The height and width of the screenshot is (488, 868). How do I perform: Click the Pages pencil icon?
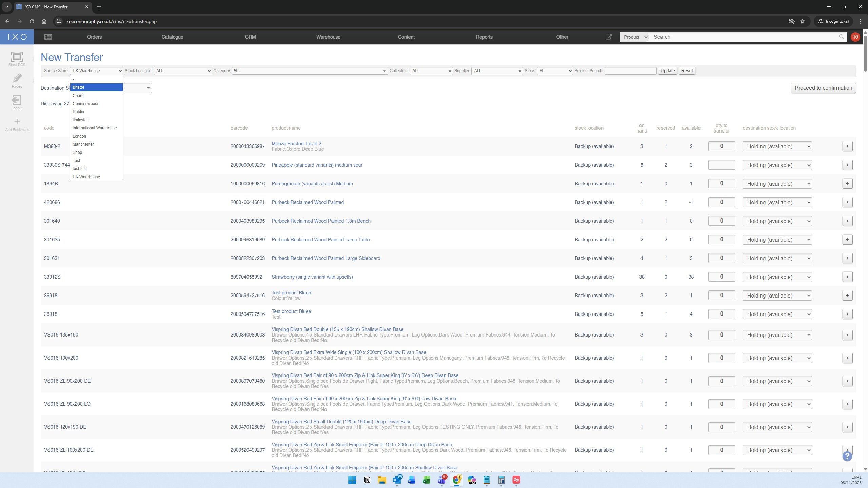coord(17,78)
